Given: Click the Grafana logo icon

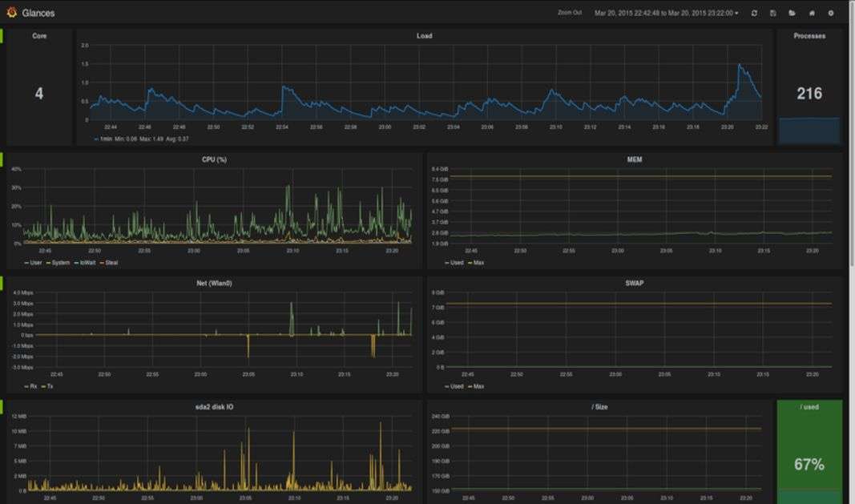Looking at the screenshot, I should [11, 13].
